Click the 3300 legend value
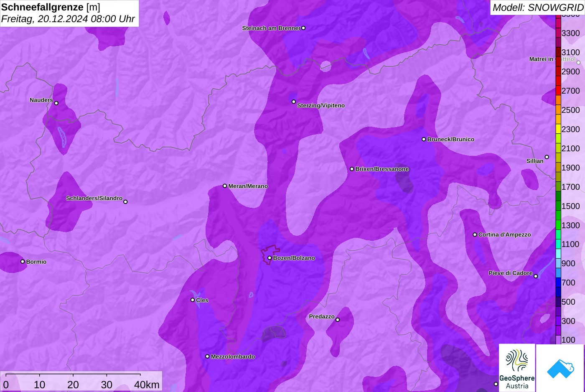 pyautogui.click(x=571, y=33)
